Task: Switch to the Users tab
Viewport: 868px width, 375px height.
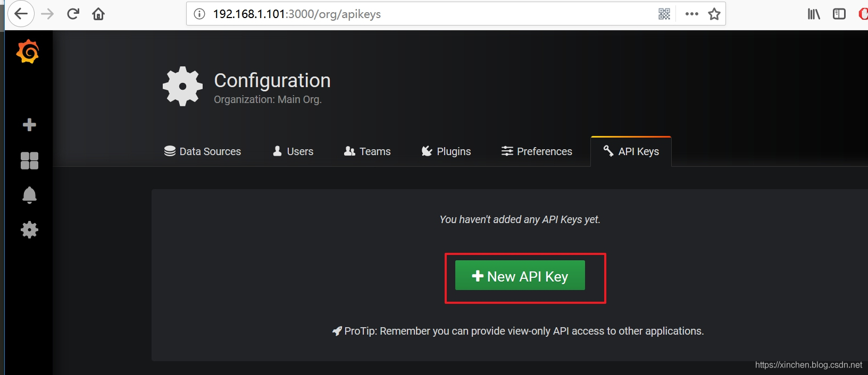Action: (x=293, y=151)
